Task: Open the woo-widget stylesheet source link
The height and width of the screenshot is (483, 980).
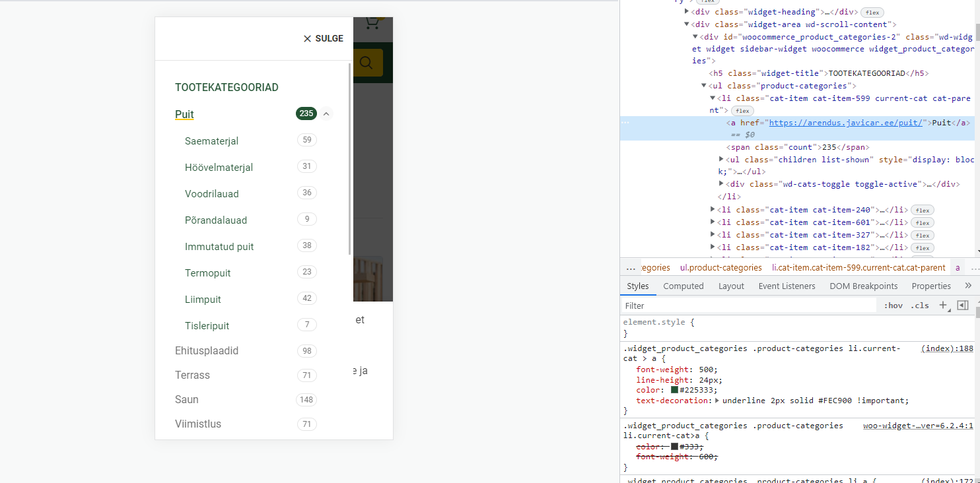Action: pos(919,426)
